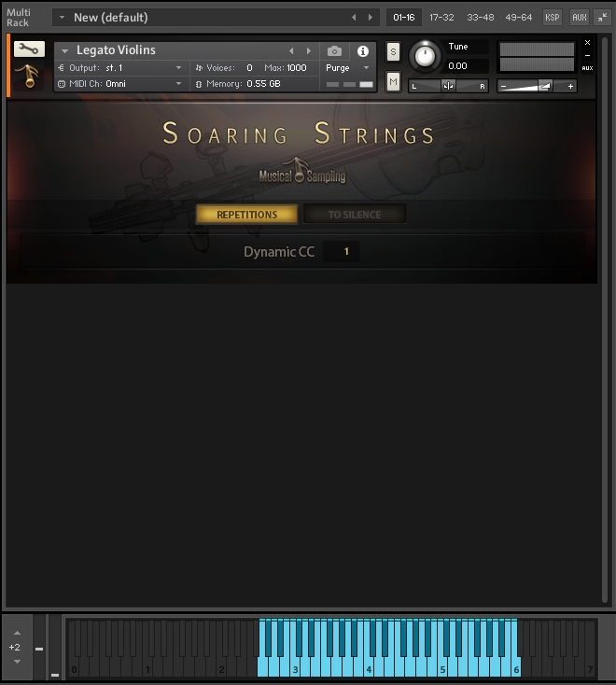Mute the instrument with M button
The height and width of the screenshot is (685, 616).
(393, 82)
